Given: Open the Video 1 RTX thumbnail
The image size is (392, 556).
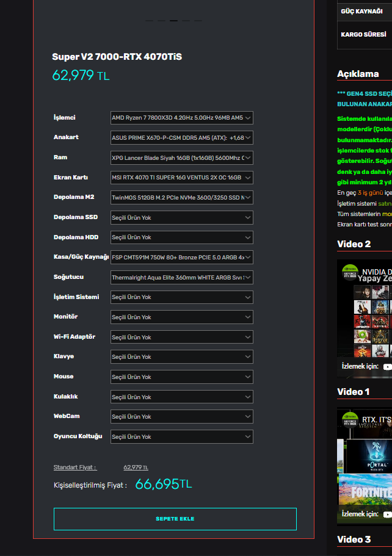Looking at the screenshot, I should [365, 466].
